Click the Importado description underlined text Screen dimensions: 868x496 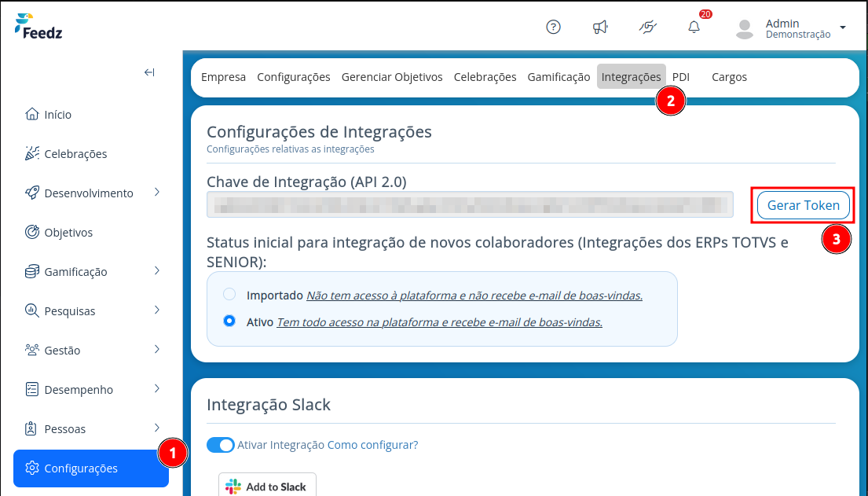point(474,296)
